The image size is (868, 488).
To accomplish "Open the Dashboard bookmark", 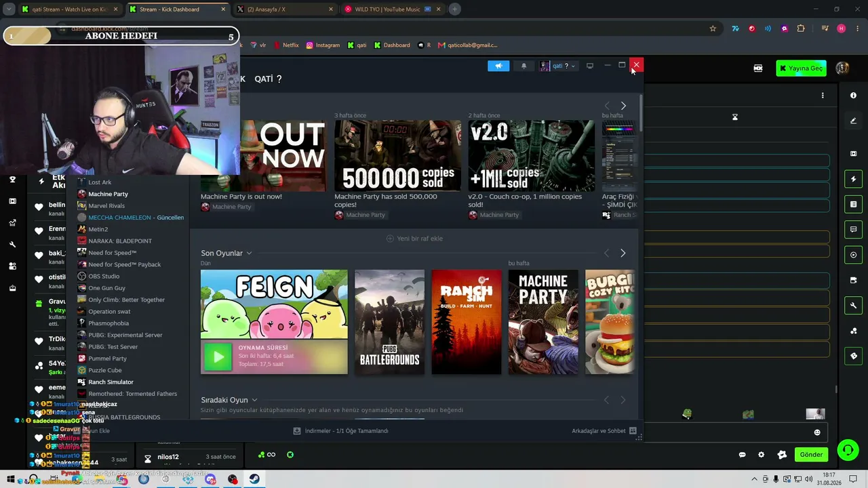I will coord(392,45).
